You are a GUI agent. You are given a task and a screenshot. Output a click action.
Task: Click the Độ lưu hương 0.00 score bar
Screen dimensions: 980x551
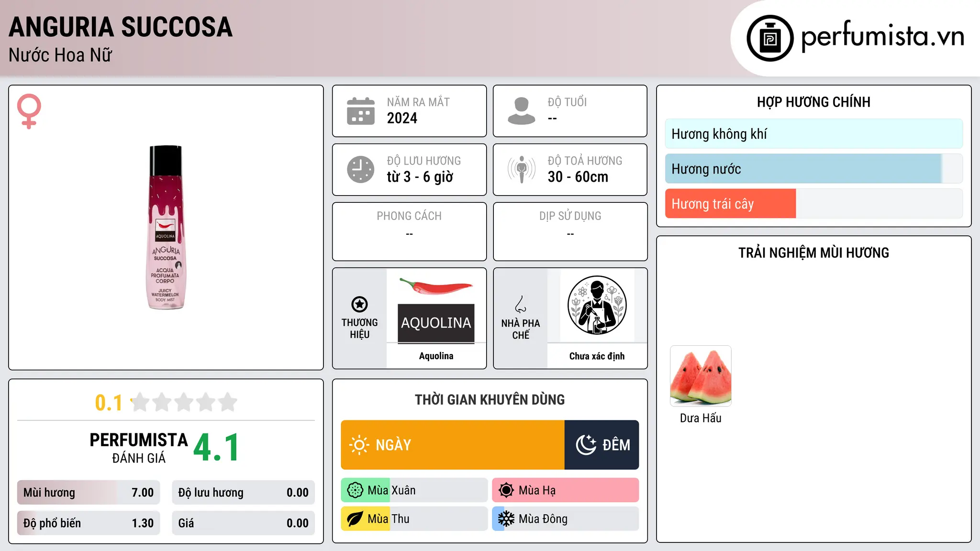click(x=243, y=493)
